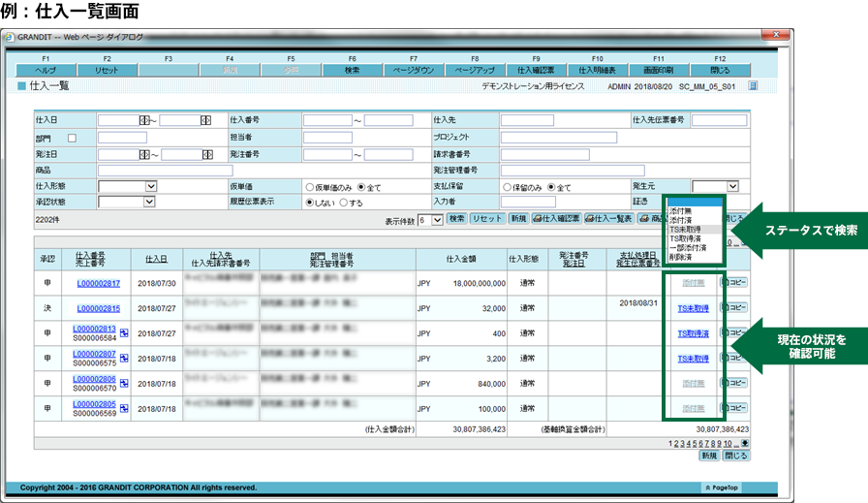Click the リセット button beside 検索 in form
Screen dimensions: 868x503
[x=487, y=219]
